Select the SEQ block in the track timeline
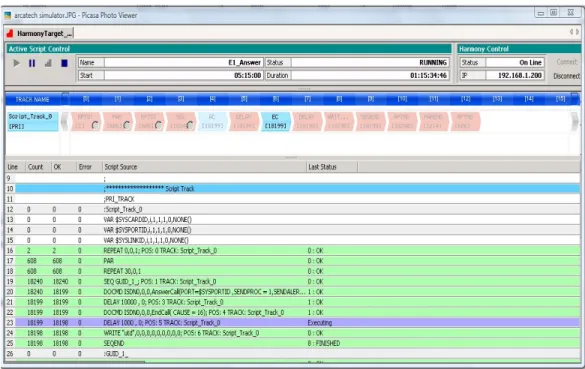The image size is (585, 369). pyautogui.click(x=181, y=121)
